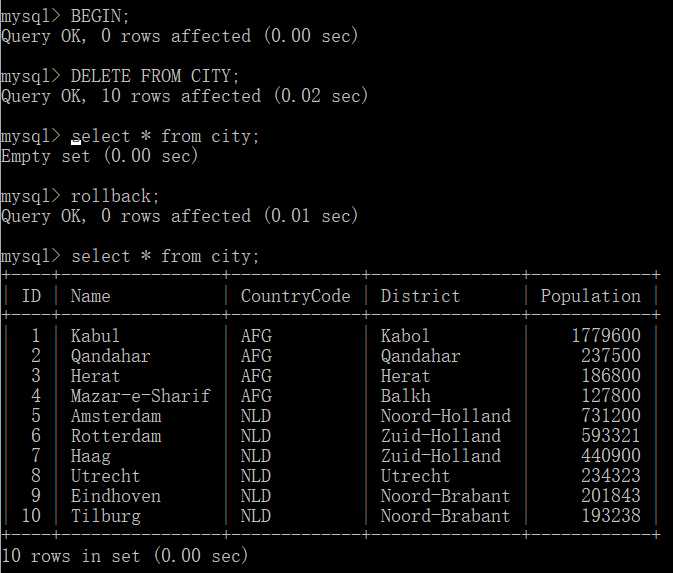Click the Amsterdam name cell

tap(115, 416)
